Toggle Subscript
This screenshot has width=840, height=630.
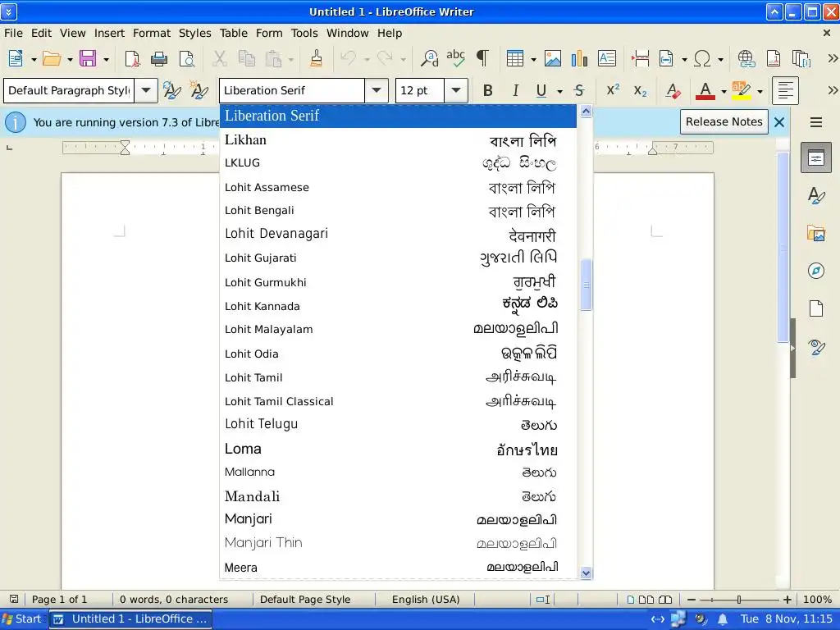click(x=640, y=90)
